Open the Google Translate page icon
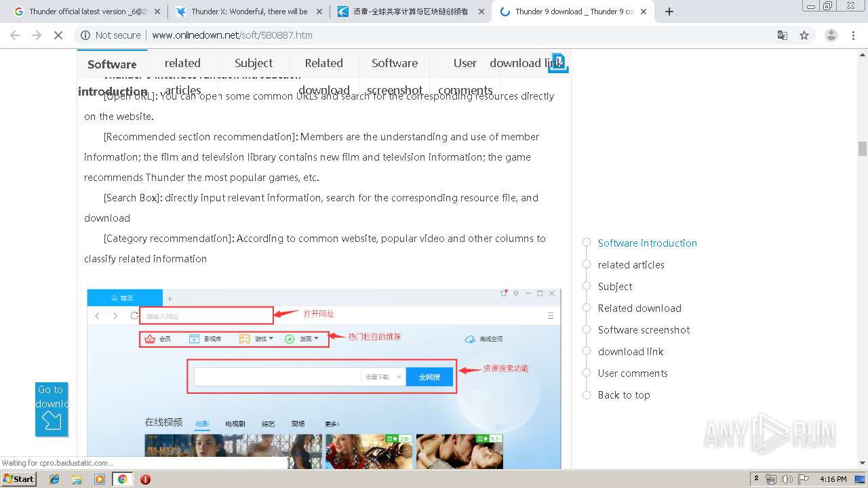868x488 pixels. tap(783, 35)
